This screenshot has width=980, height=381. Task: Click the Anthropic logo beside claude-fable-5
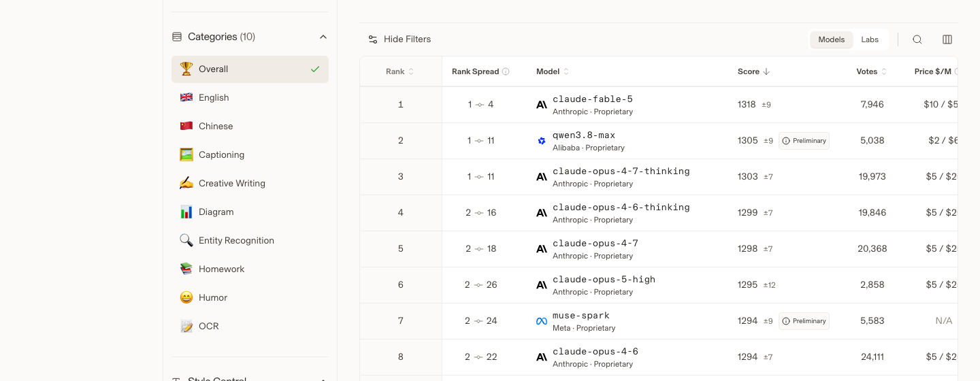(542, 105)
